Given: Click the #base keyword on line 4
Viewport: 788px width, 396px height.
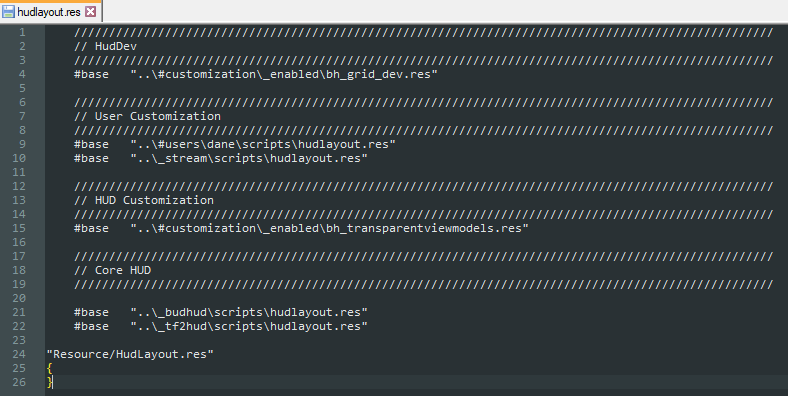Looking at the screenshot, I should coord(91,74).
